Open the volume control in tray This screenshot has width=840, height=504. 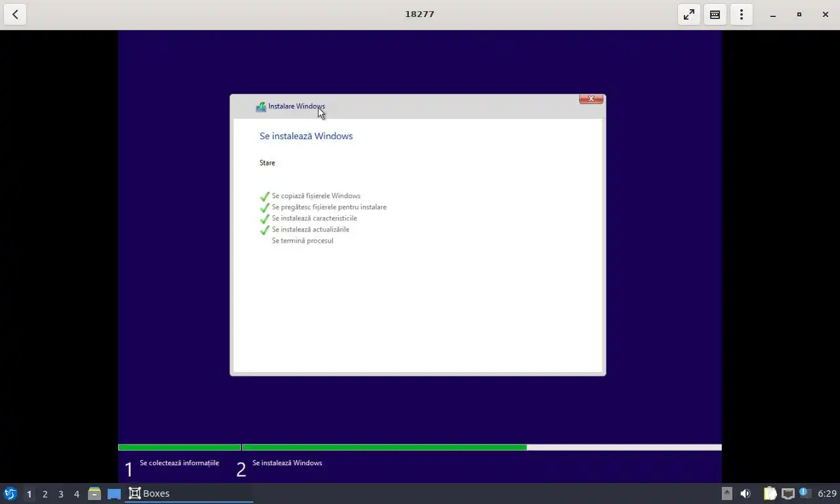[x=745, y=493]
